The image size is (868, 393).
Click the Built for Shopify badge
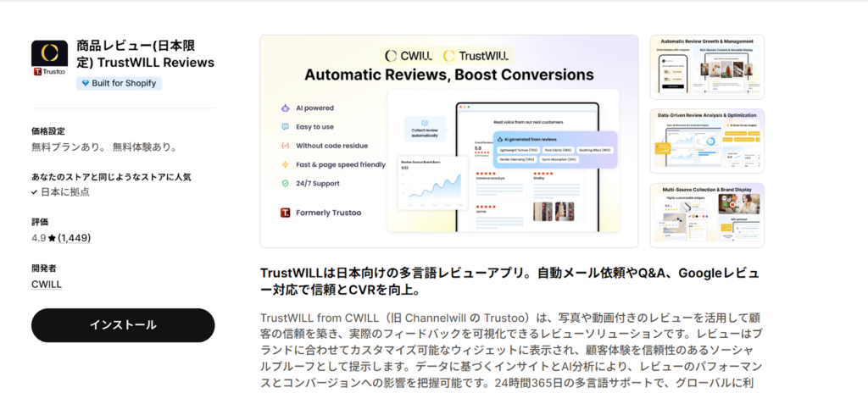coord(119,83)
